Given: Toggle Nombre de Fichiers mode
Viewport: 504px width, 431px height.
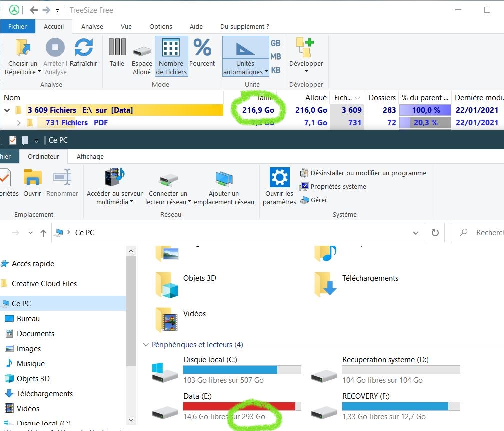Looking at the screenshot, I should coord(171,48).
